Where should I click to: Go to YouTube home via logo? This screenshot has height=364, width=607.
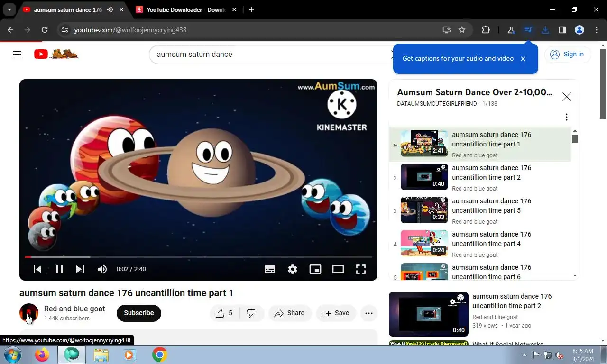(x=56, y=54)
